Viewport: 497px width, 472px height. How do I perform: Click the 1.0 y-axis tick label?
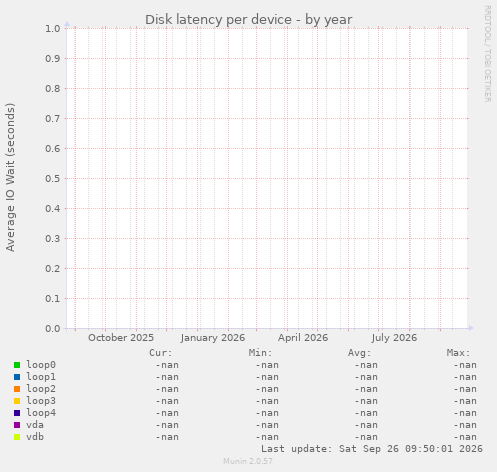[x=53, y=29]
